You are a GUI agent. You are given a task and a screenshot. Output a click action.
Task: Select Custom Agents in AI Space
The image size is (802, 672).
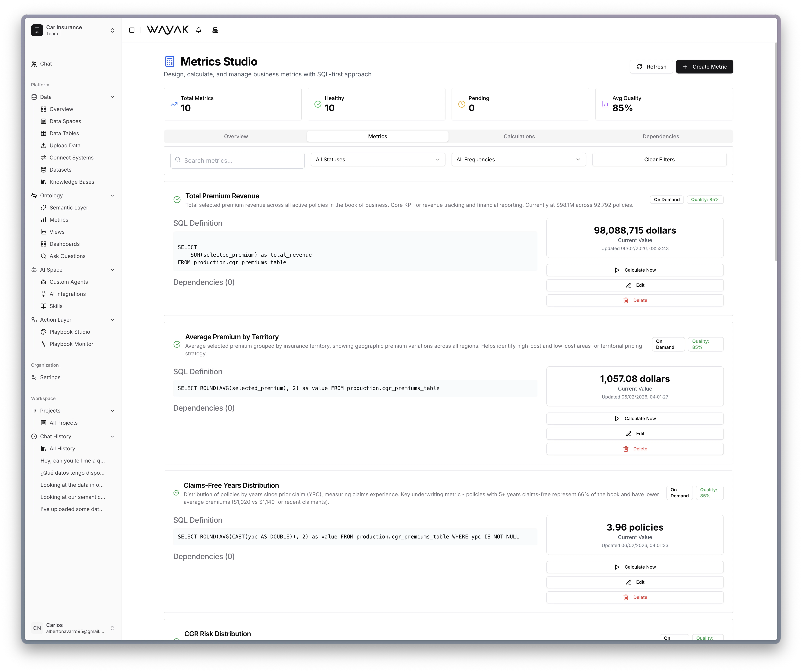69,282
